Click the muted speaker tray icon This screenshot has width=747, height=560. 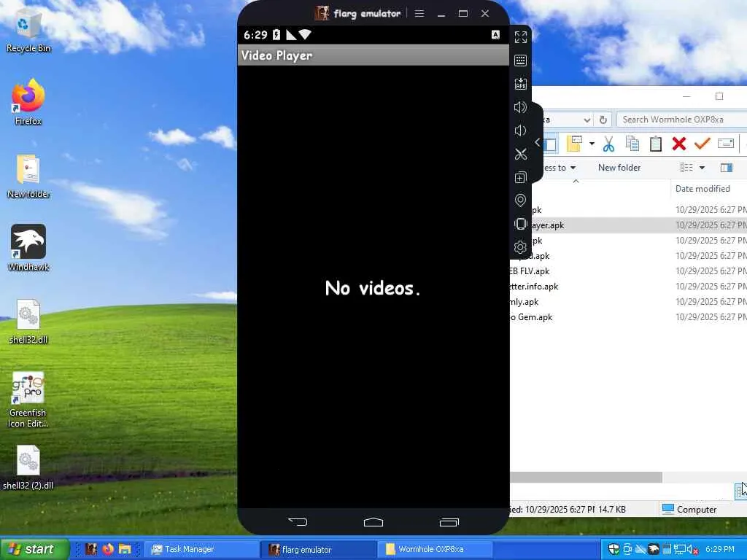click(692, 549)
